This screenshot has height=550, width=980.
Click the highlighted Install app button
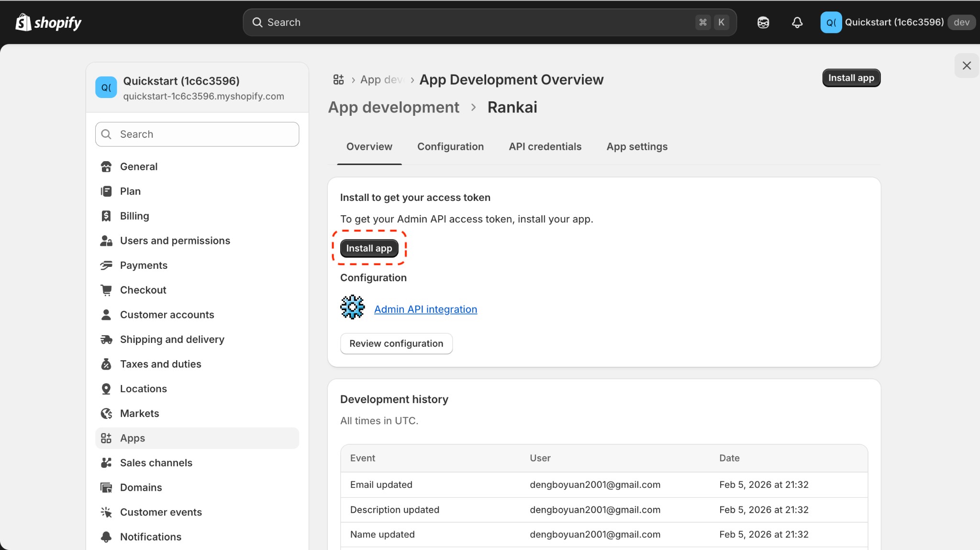(x=369, y=248)
